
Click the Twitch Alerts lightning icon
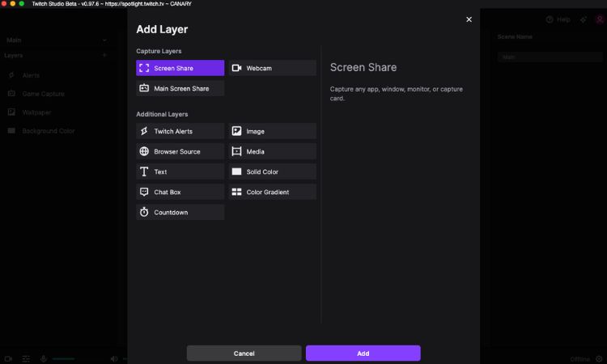[144, 131]
